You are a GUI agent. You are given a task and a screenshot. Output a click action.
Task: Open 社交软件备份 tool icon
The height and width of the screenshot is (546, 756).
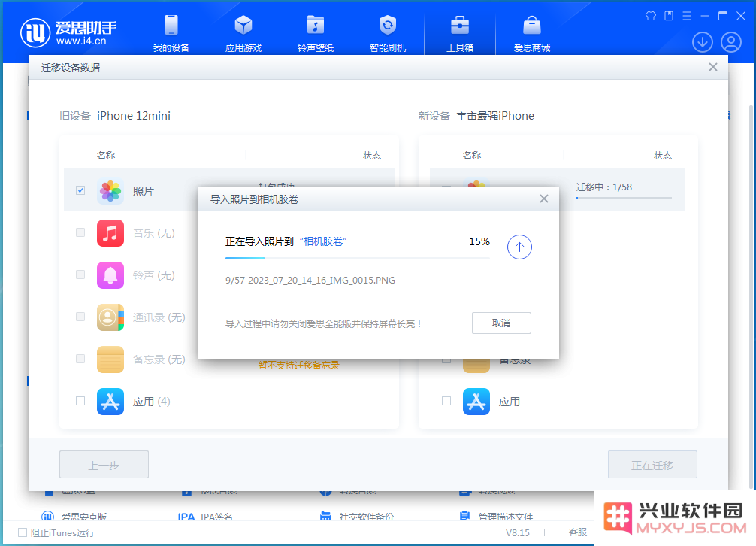pos(326,516)
